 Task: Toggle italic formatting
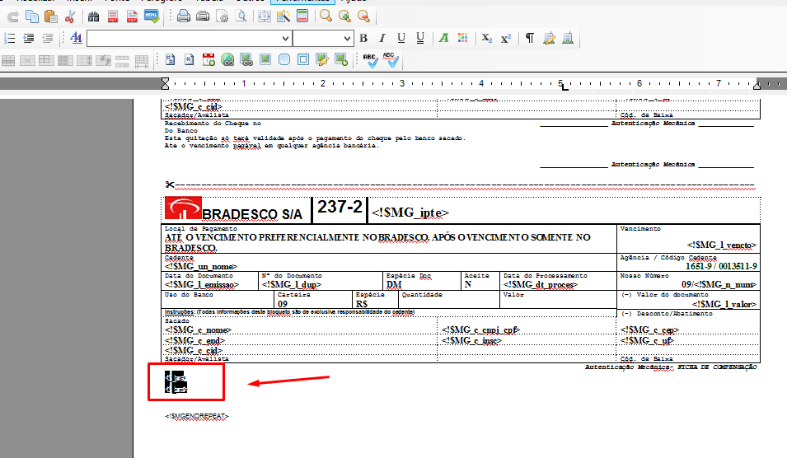[382, 38]
